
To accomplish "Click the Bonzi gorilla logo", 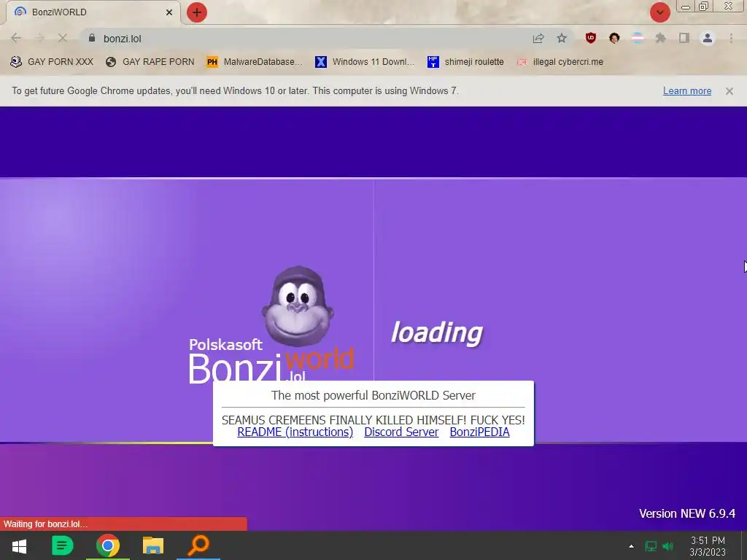I will click(298, 306).
